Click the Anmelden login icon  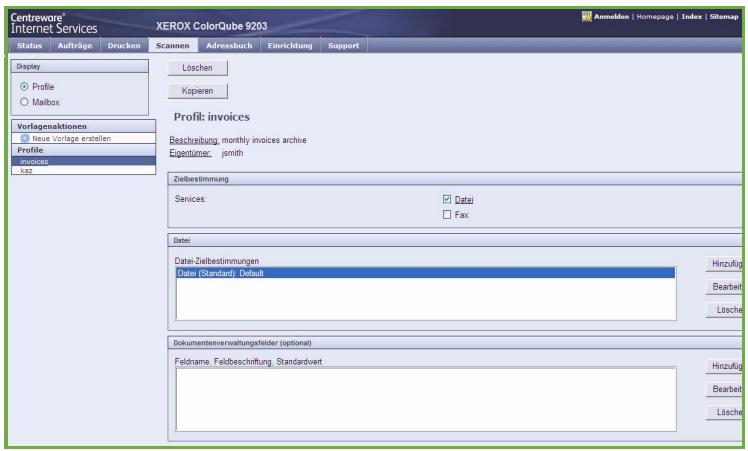coord(586,17)
